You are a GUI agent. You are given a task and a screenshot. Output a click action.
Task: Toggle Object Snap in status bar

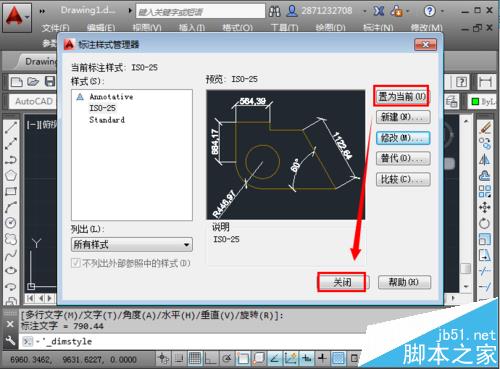243,358
